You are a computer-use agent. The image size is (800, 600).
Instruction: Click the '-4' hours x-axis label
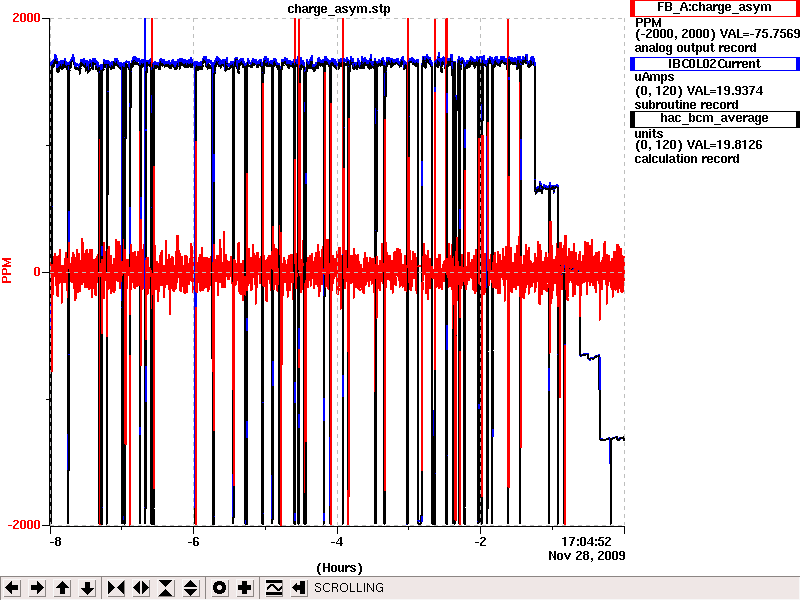tap(337, 542)
